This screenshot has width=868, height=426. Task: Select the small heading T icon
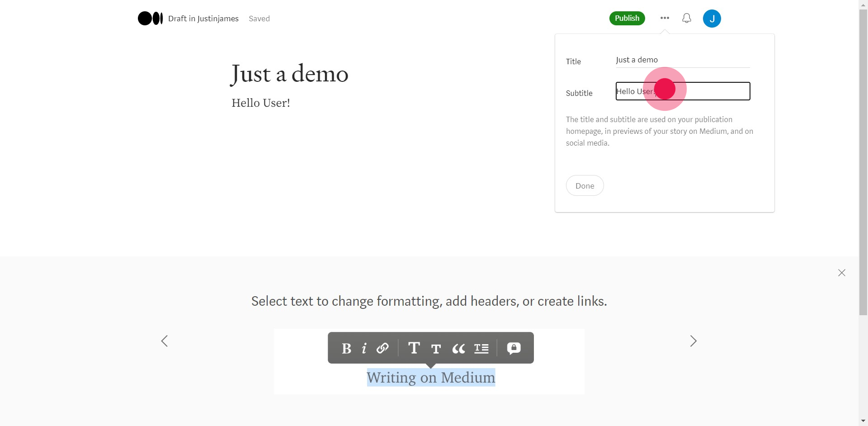(436, 349)
